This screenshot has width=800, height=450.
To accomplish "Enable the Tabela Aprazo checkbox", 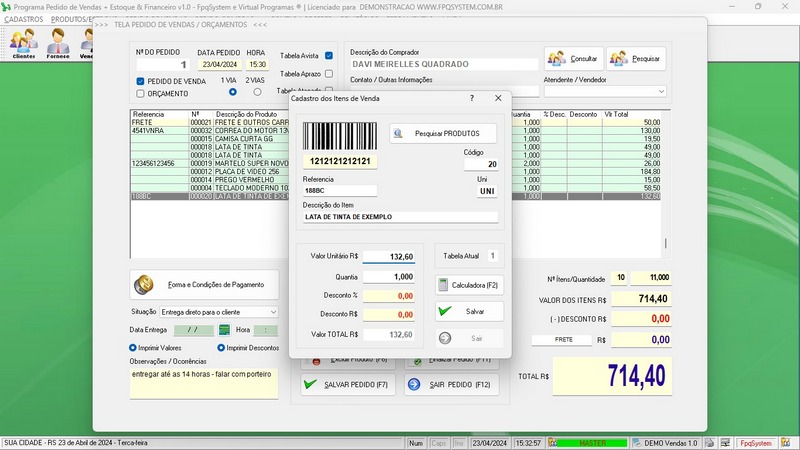I will click(x=329, y=74).
